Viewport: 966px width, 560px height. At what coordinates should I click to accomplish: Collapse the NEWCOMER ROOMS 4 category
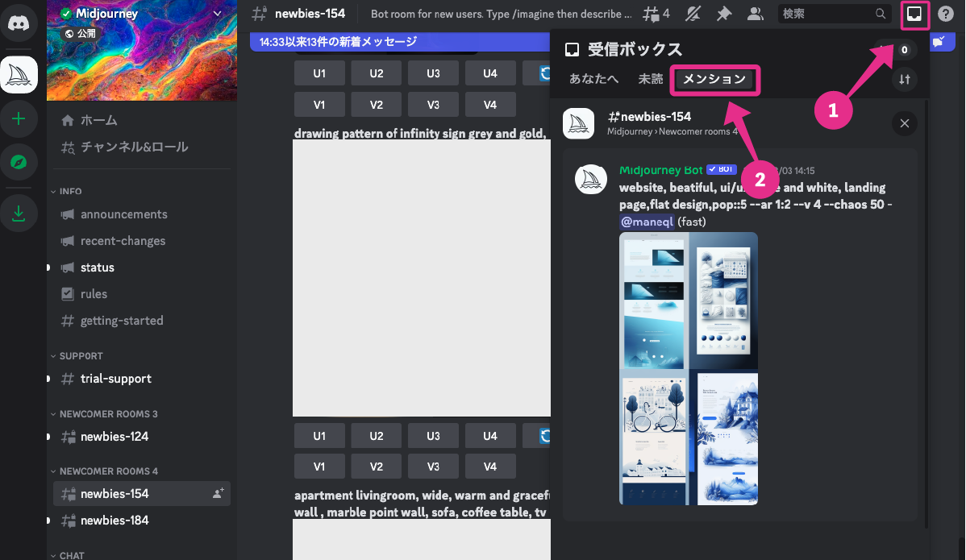pyautogui.click(x=104, y=471)
